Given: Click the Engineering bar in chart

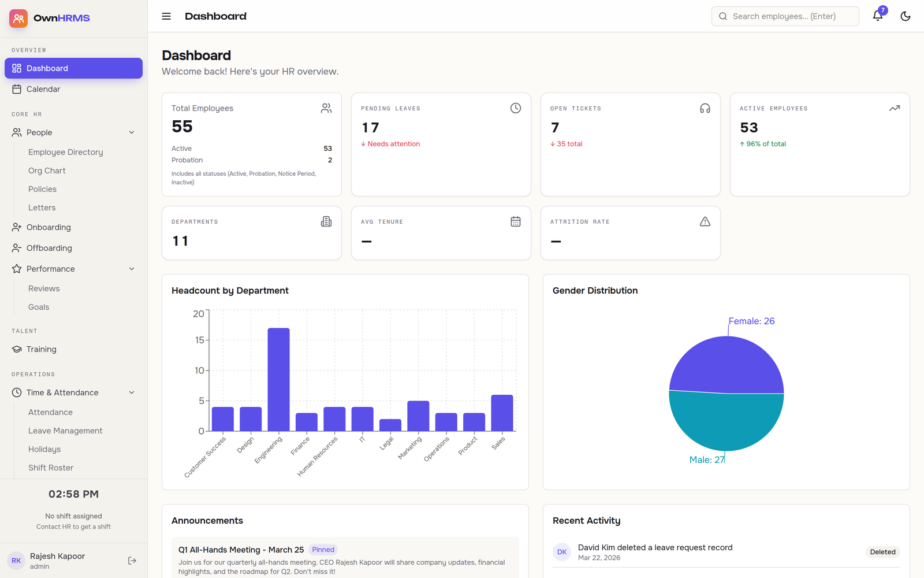Looking at the screenshot, I should click(x=279, y=380).
